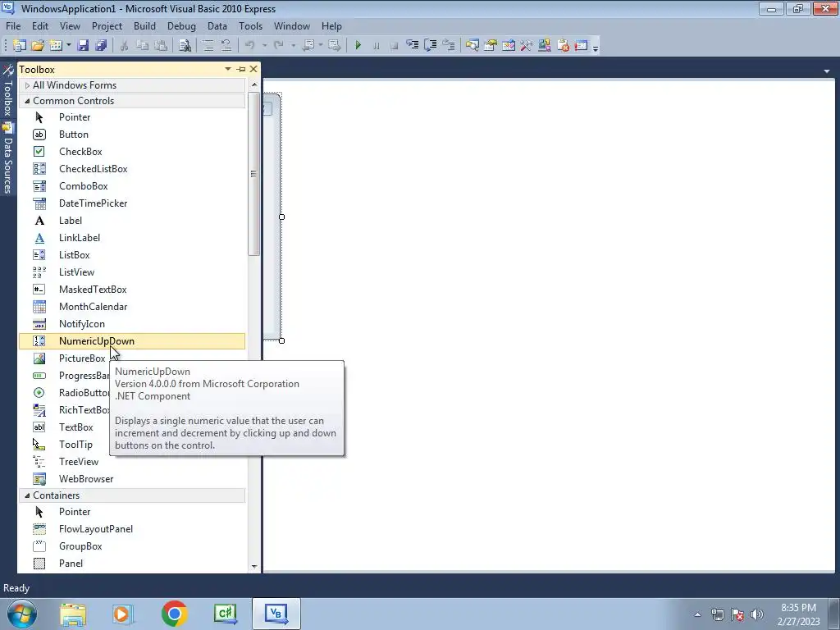This screenshot has height=630, width=840.
Task: Open the Properties Window from the toolbar
Action: coord(491,46)
